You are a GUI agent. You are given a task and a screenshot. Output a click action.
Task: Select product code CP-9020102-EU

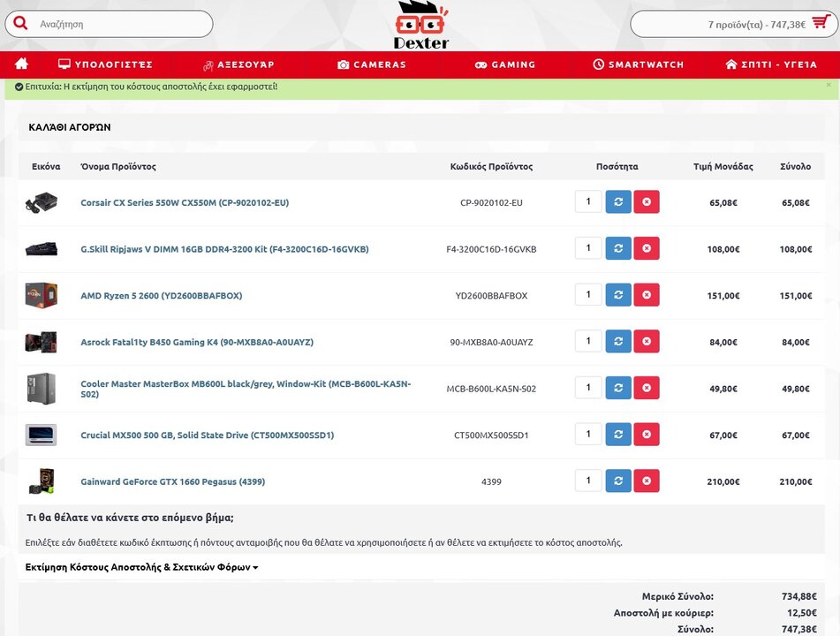(x=491, y=202)
